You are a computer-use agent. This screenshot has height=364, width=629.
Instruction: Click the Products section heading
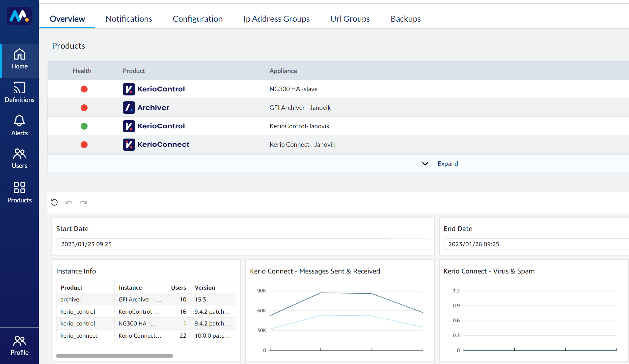pyautogui.click(x=68, y=46)
